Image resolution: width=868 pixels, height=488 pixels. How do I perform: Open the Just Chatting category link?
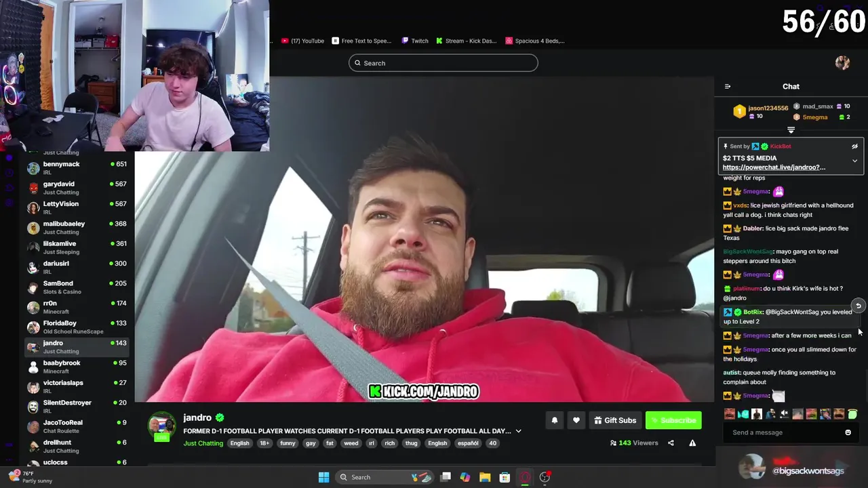coord(203,443)
